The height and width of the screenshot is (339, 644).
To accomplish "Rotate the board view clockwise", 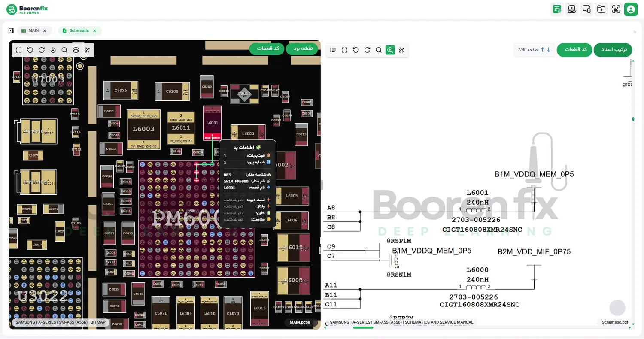I will pos(42,50).
